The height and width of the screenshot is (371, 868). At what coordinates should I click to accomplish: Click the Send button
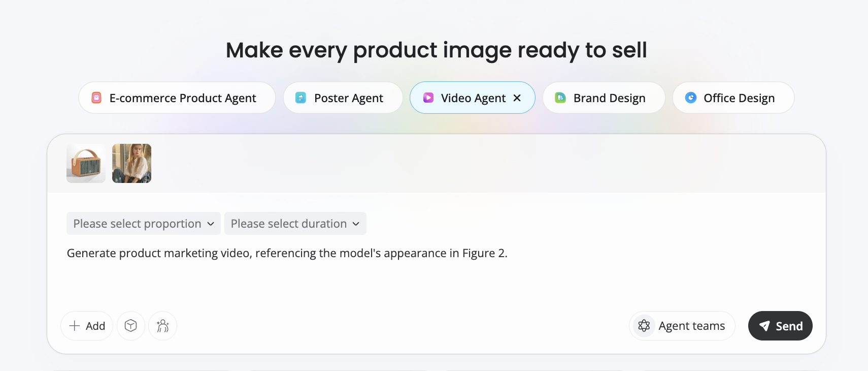(x=780, y=326)
